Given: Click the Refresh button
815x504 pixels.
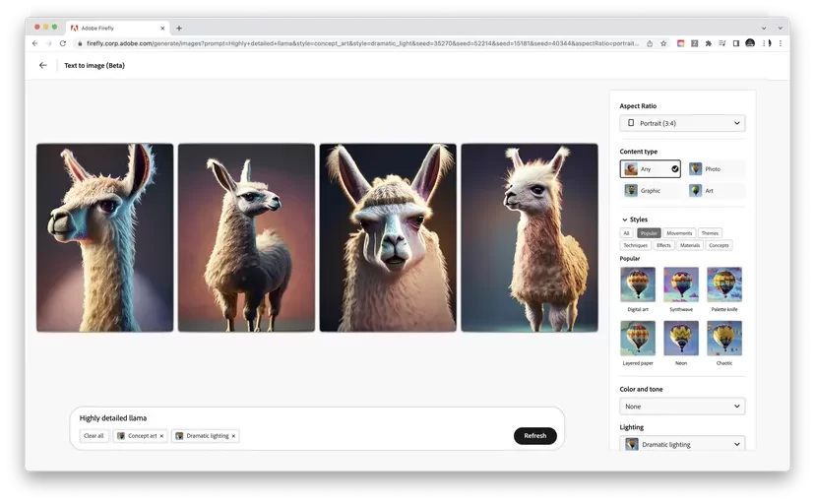Looking at the screenshot, I should point(534,436).
